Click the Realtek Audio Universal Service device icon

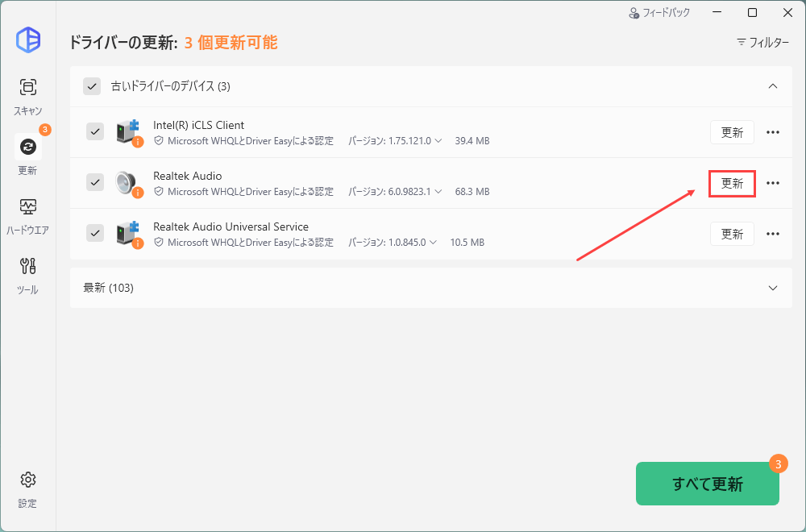click(128, 234)
